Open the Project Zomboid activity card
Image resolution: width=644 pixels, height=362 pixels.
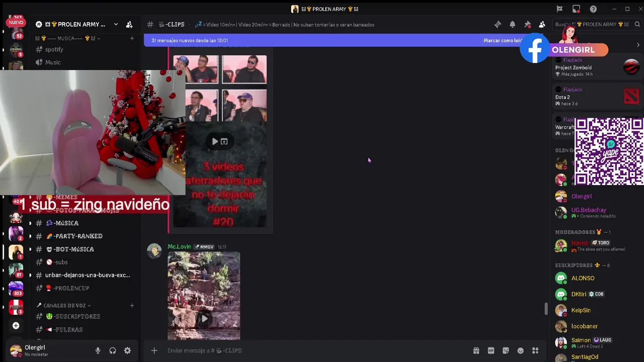pyautogui.click(x=597, y=67)
